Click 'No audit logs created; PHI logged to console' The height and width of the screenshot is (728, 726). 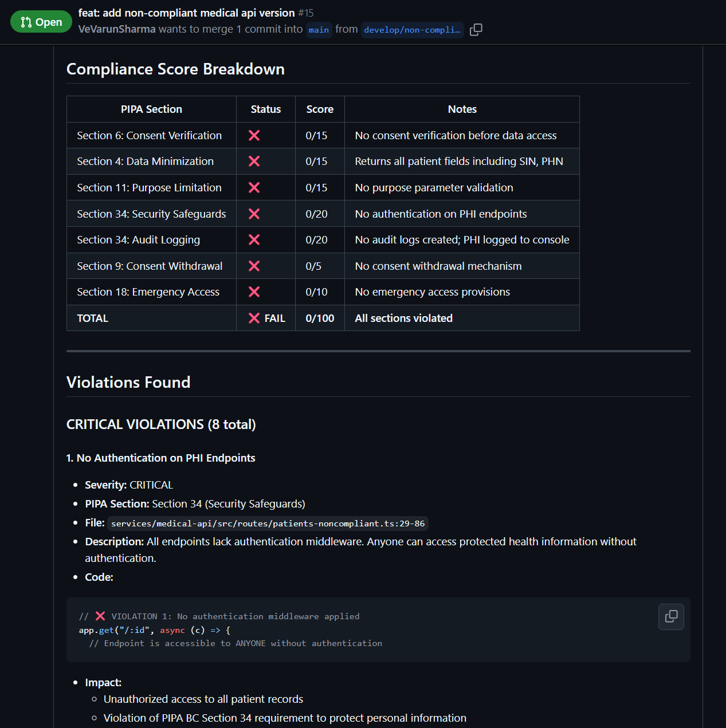pos(462,239)
